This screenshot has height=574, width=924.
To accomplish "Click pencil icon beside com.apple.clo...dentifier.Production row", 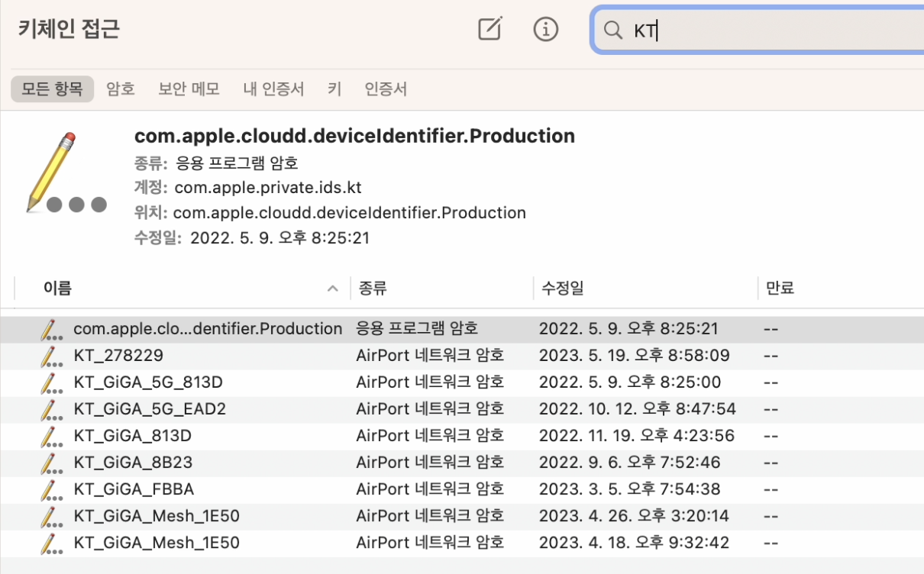I will pyautogui.click(x=51, y=329).
